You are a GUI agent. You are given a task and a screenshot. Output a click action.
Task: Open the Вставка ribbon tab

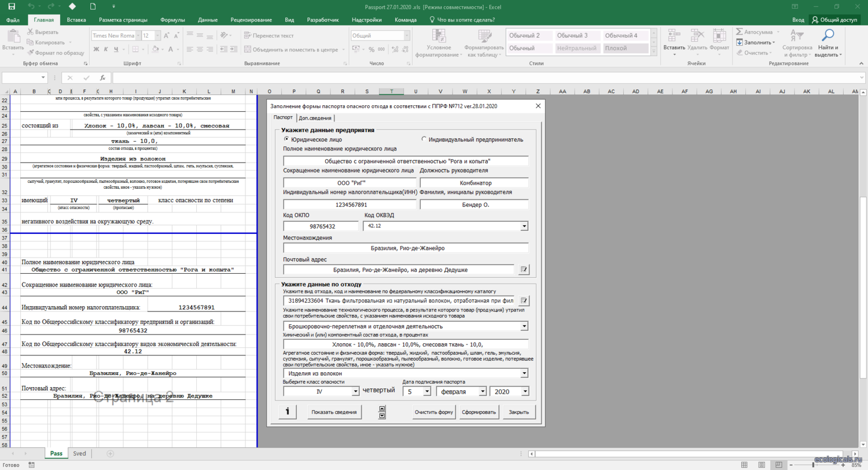click(76, 20)
